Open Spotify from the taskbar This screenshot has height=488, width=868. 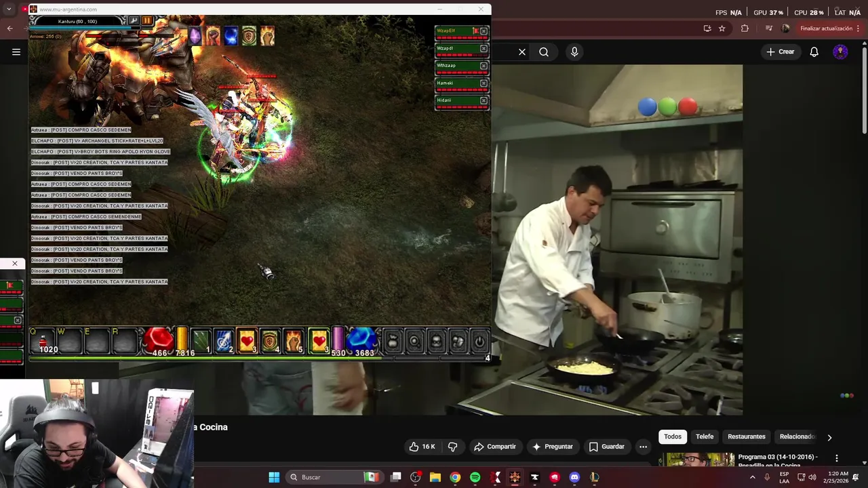click(x=475, y=477)
